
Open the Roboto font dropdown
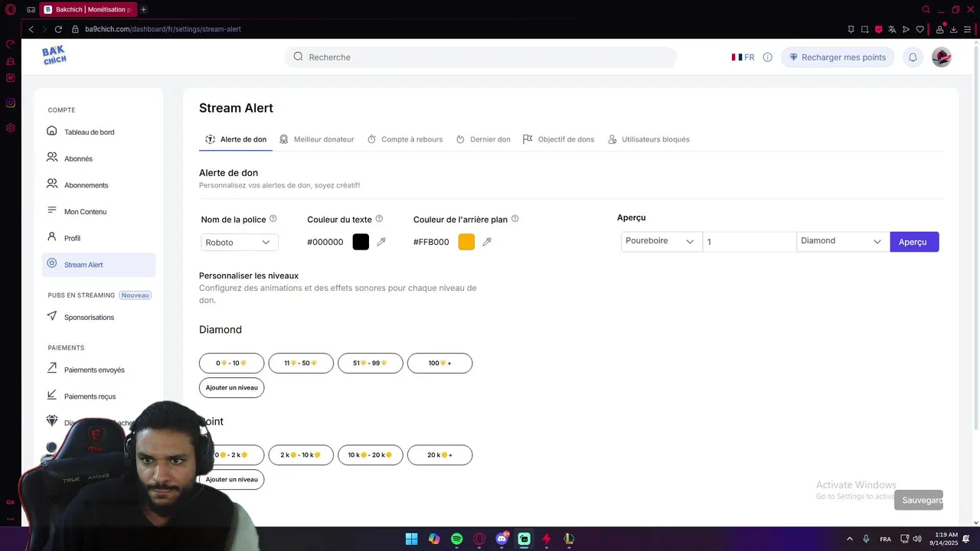(x=240, y=243)
